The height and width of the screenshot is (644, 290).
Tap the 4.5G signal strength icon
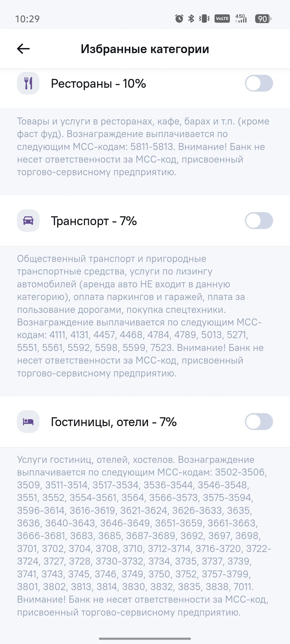[x=241, y=19]
